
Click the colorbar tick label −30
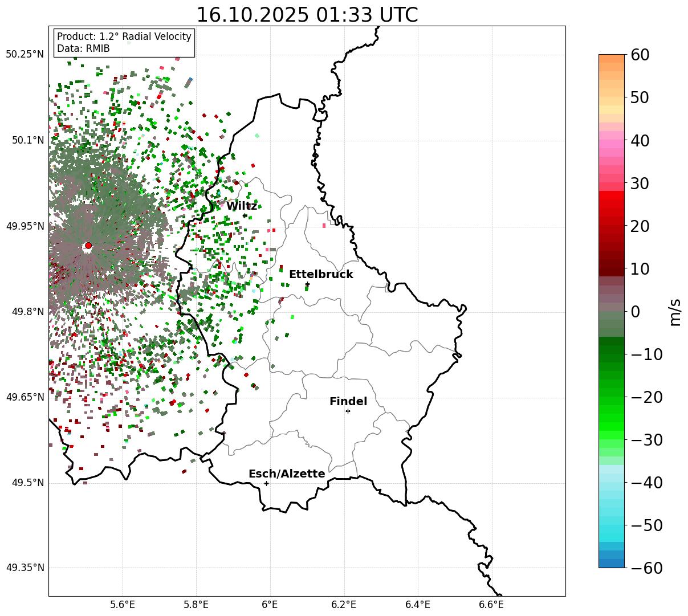[646, 440]
